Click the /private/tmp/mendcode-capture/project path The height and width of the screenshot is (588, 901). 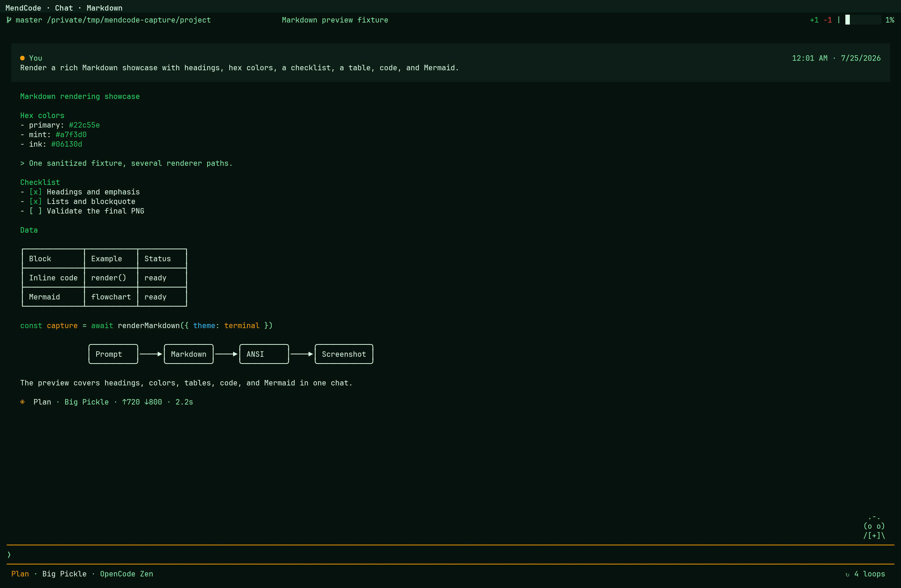pyautogui.click(x=129, y=20)
